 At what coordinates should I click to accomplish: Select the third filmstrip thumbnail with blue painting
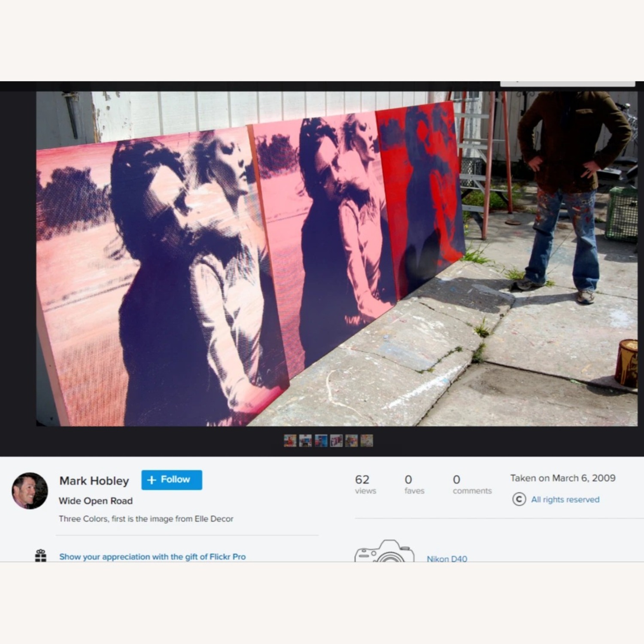[x=321, y=440]
